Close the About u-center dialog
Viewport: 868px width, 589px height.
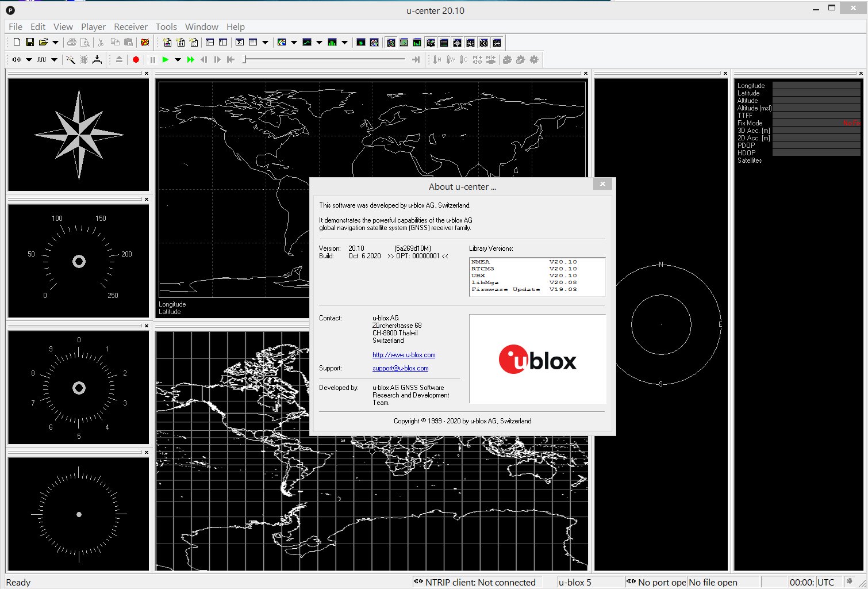pos(602,184)
